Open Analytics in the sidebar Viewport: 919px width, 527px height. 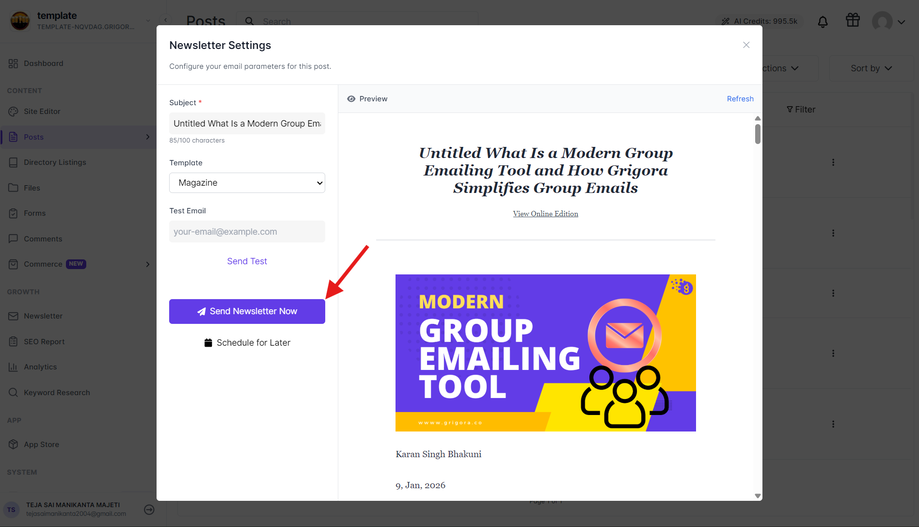(x=40, y=367)
